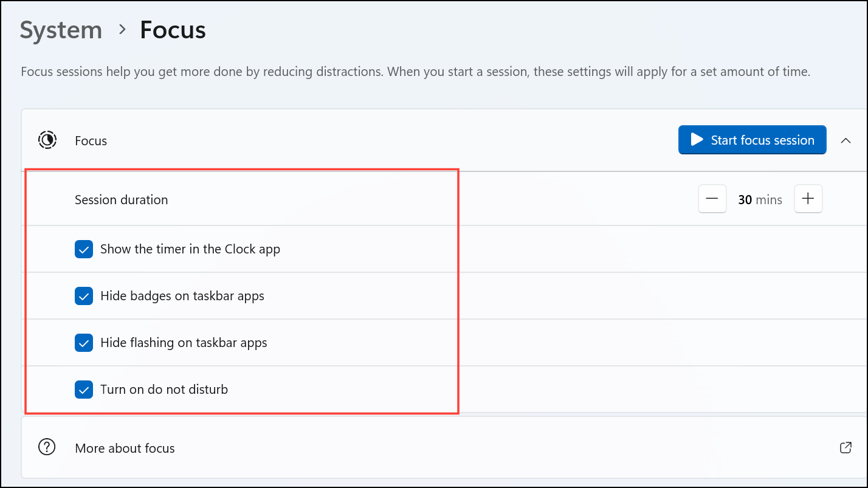The width and height of the screenshot is (868, 488).
Task: Collapse the Focus section with chevron
Action: pos(846,140)
